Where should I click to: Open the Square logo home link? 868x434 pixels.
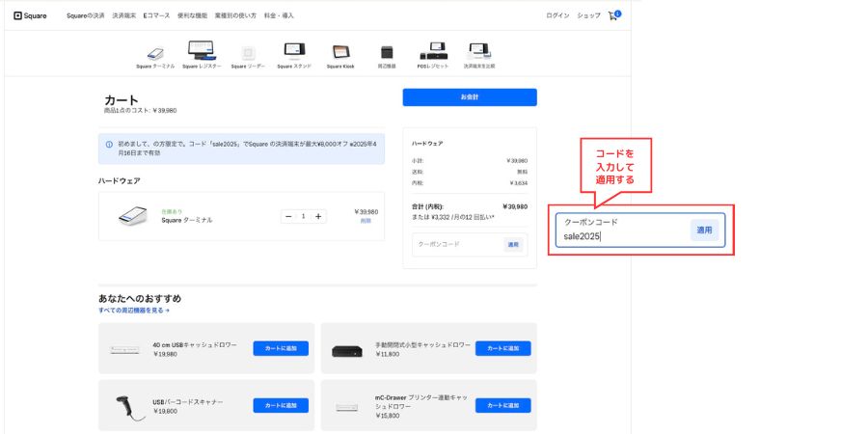pyautogui.click(x=30, y=16)
